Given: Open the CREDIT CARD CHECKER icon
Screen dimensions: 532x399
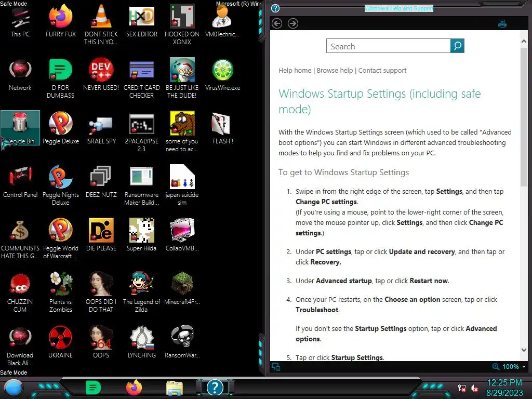Looking at the screenshot, I should 141,79.
